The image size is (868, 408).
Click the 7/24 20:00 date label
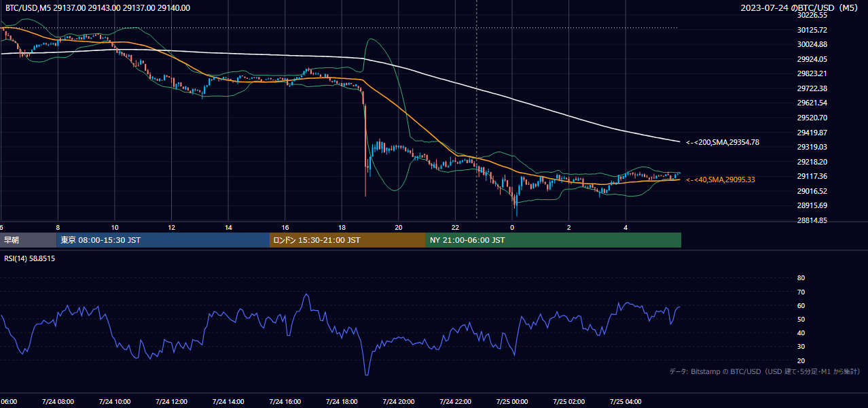399,401
